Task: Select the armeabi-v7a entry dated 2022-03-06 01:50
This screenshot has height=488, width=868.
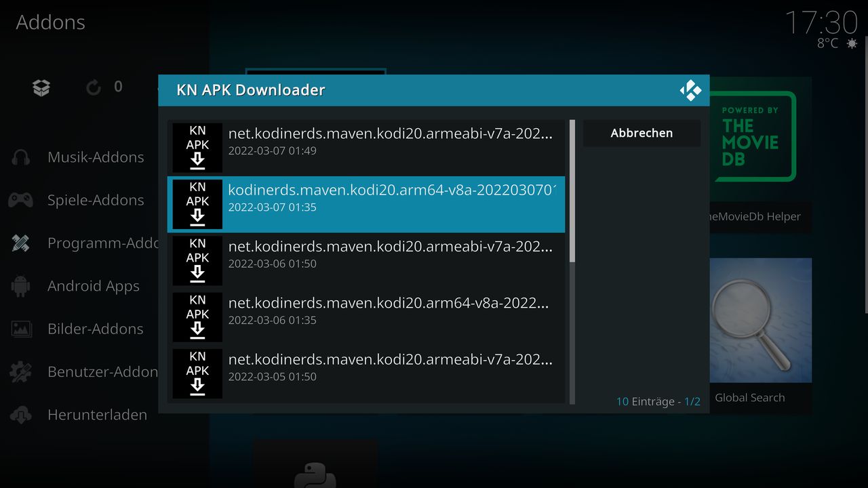Action: click(x=366, y=261)
